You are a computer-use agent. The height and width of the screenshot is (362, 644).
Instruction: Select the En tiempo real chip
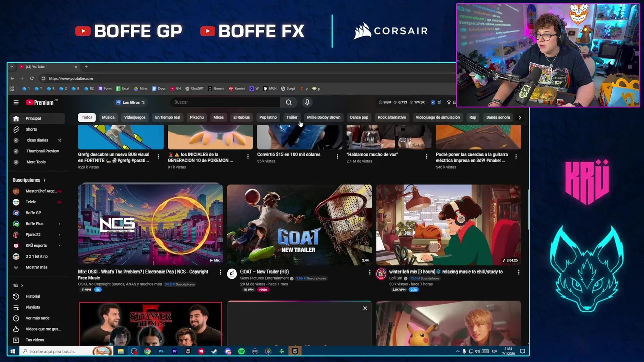tap(168, 117)
